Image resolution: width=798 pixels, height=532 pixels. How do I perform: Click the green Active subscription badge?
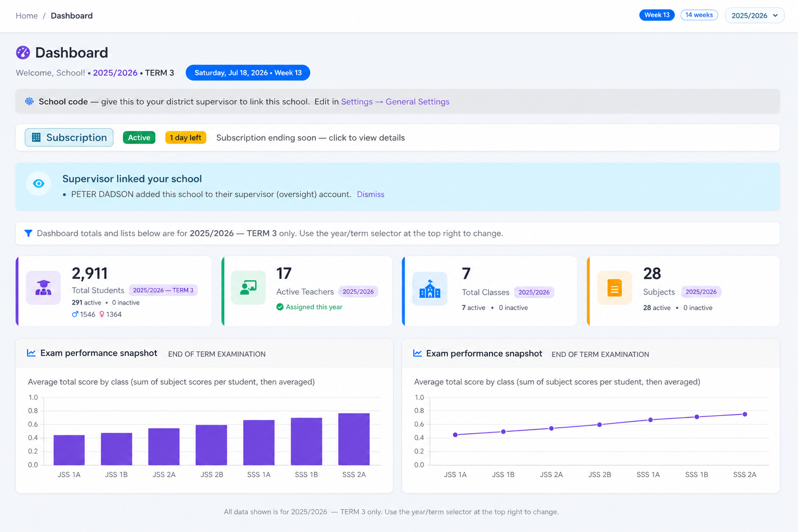click(139, 138)
